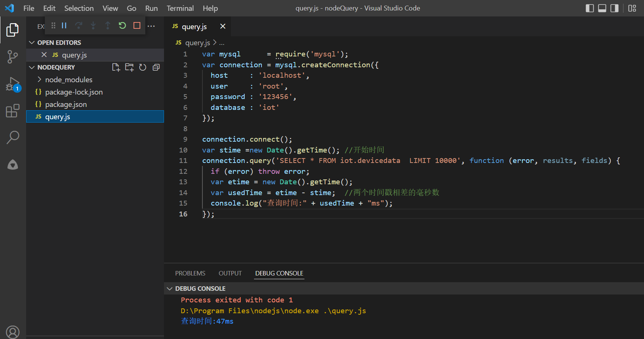Grab the debug toolbar drag handle
The width and height of the screenshot is (644, 339).
(53, 25)
